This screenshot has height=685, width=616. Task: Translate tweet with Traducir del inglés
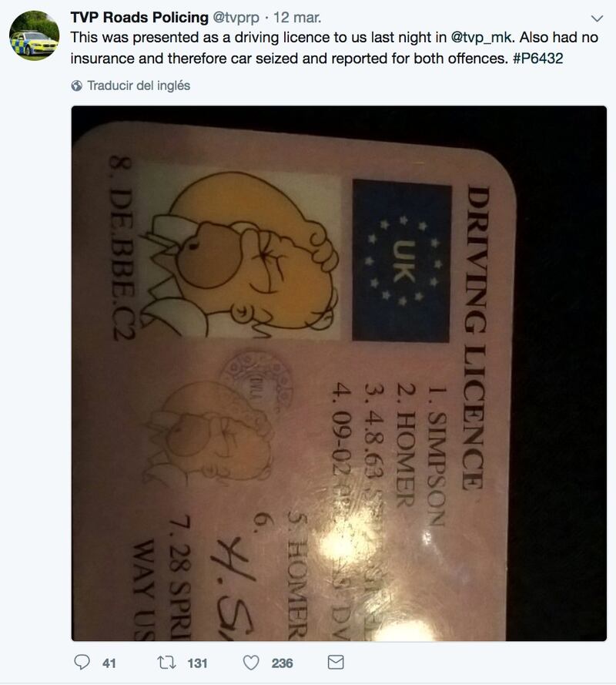coord(139,86)
